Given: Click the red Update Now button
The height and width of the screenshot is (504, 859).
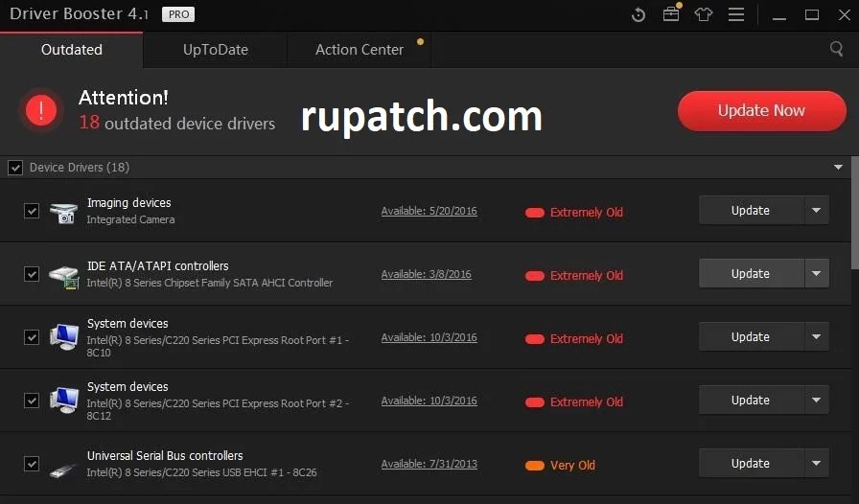Looking at the screenshot, I should [761, 110].
